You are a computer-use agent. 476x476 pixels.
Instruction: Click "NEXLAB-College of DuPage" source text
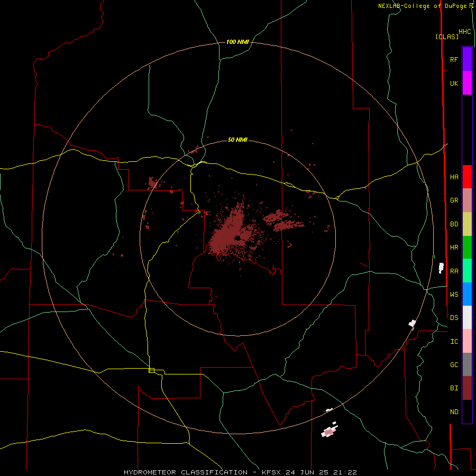422,6
